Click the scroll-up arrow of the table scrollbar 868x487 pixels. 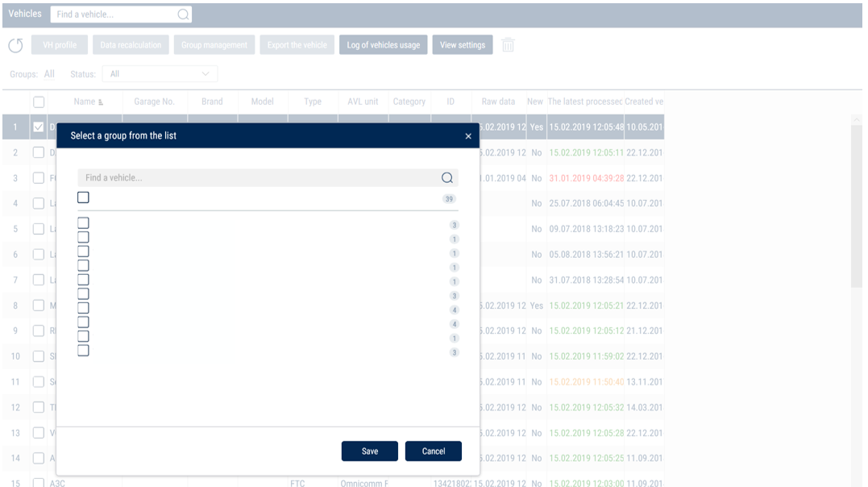coord(857,119)
